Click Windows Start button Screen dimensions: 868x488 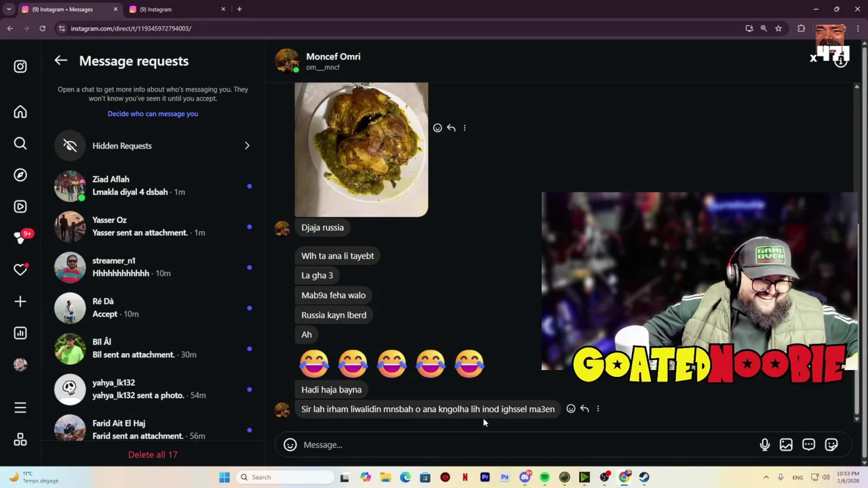224,477
